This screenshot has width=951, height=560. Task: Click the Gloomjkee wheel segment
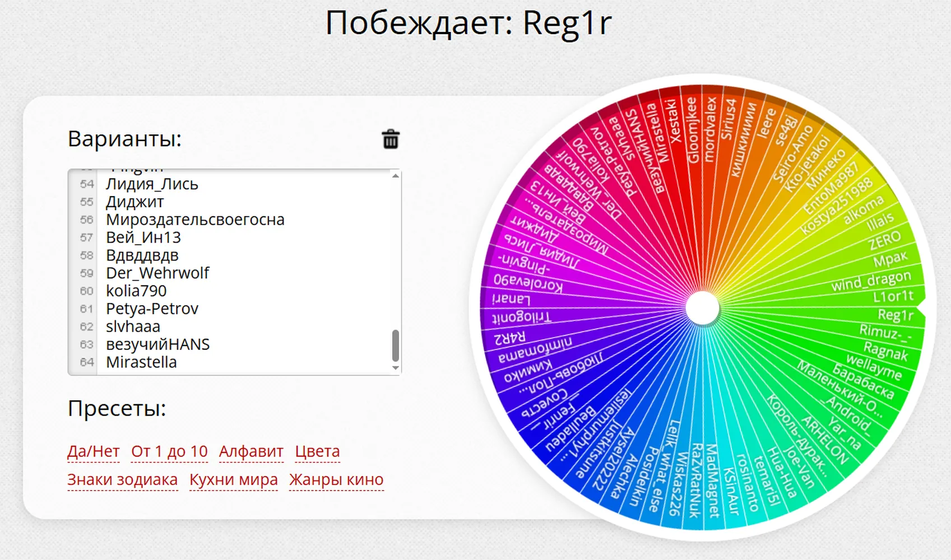tap(693, 130)
